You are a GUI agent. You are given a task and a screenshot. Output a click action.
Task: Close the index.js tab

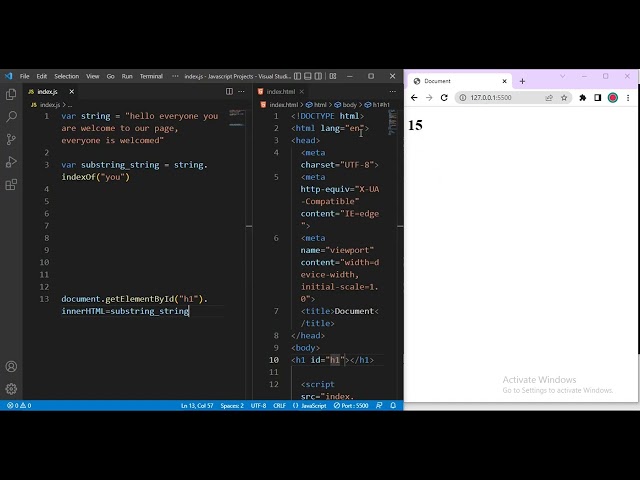point(71,91)
